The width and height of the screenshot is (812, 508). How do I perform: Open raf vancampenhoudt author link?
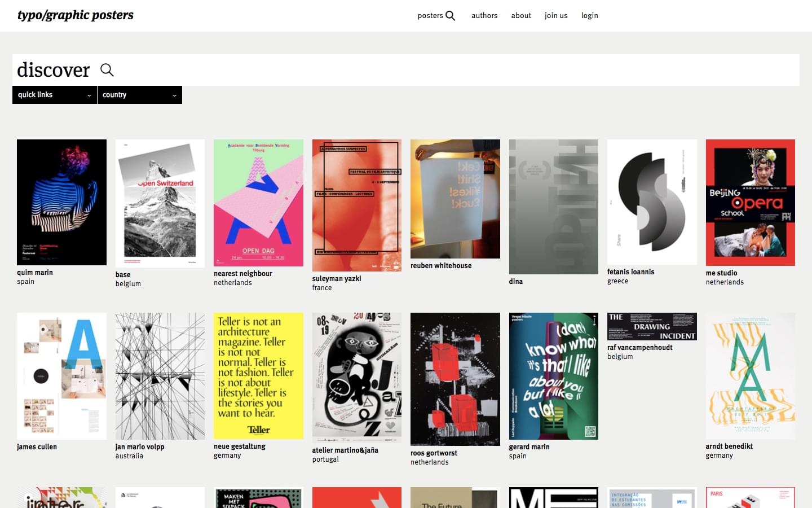point(640,348)
